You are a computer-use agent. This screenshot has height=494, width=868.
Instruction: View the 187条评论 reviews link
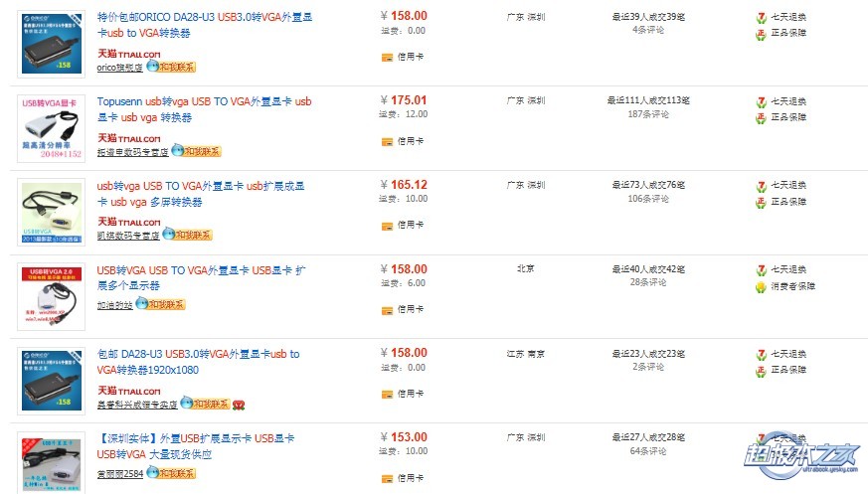(648, 114)
